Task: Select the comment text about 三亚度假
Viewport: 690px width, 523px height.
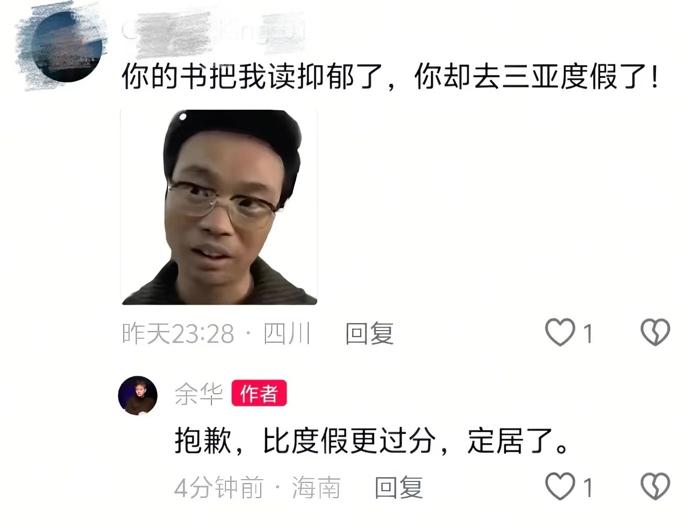Action: tap(391, 77)
